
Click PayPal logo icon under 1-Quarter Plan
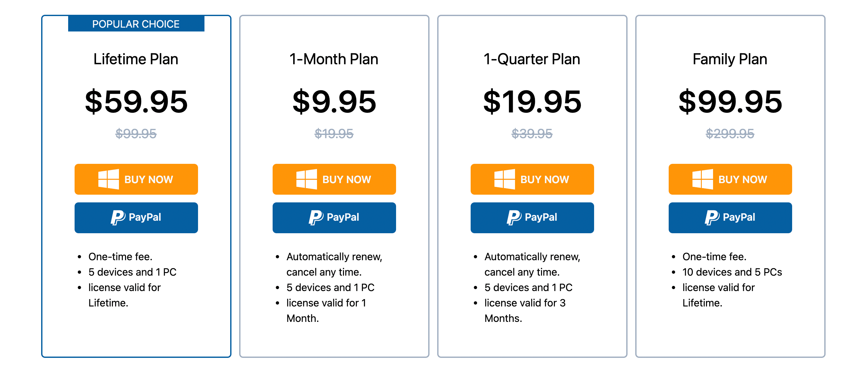coord(514,217)
